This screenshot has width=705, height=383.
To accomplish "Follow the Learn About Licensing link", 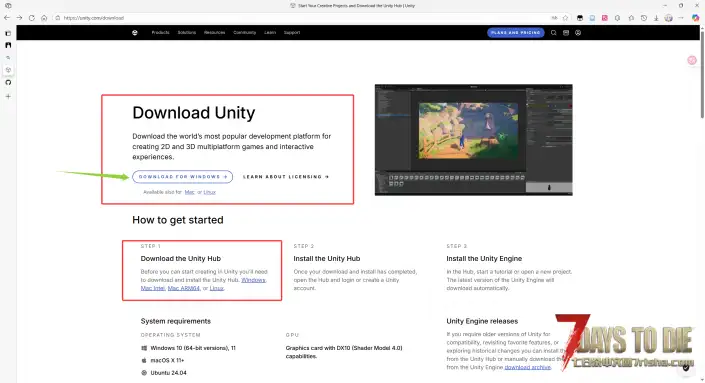I will [x=286, y=177].
